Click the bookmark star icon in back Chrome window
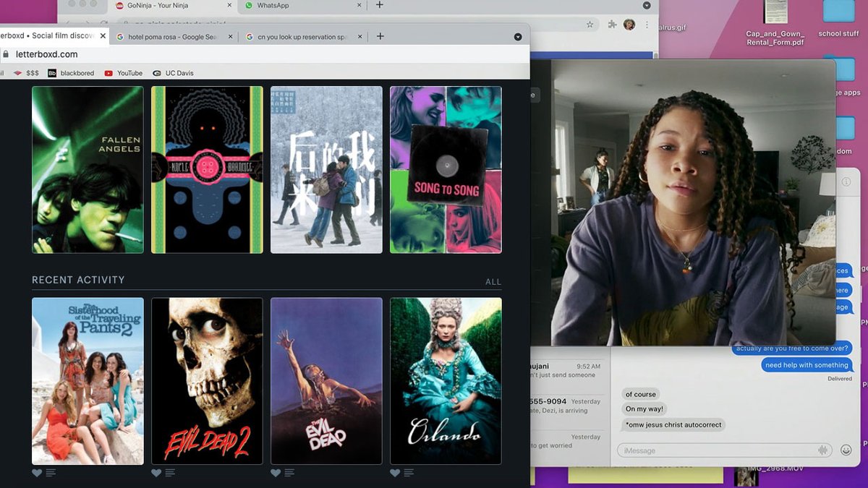The height and width of the screenshot is (488, 868). point(590,24)
